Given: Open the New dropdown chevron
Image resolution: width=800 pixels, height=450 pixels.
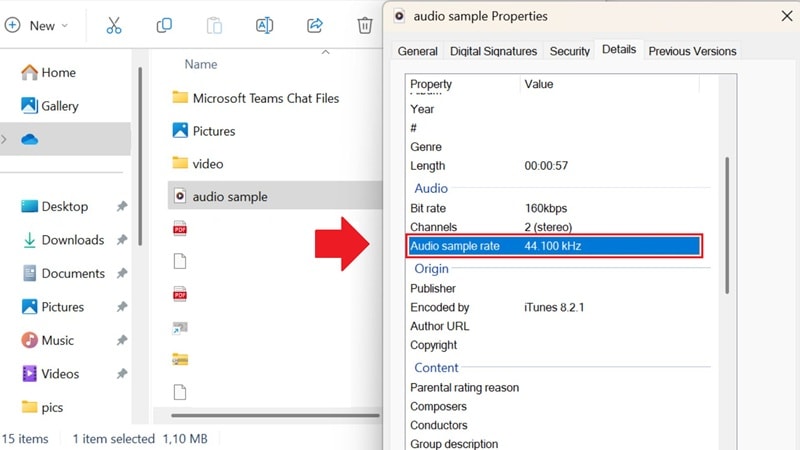Looking at the screenshot, I should click(x=64, y=26).
